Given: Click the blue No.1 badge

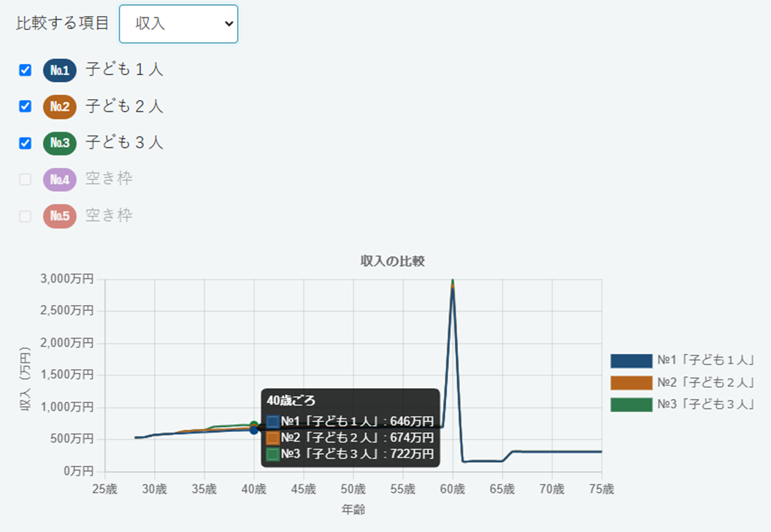Looking at the screenshot, I should [59, 70].
